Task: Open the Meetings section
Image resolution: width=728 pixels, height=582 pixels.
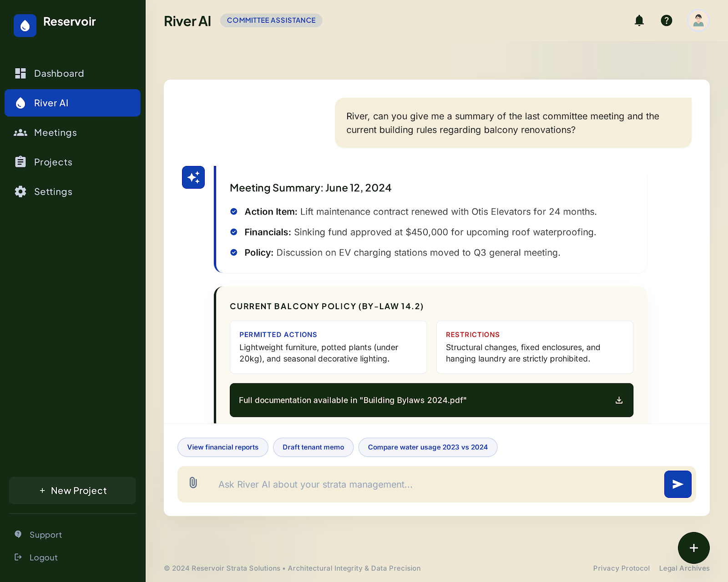Action: coord(55,133)
